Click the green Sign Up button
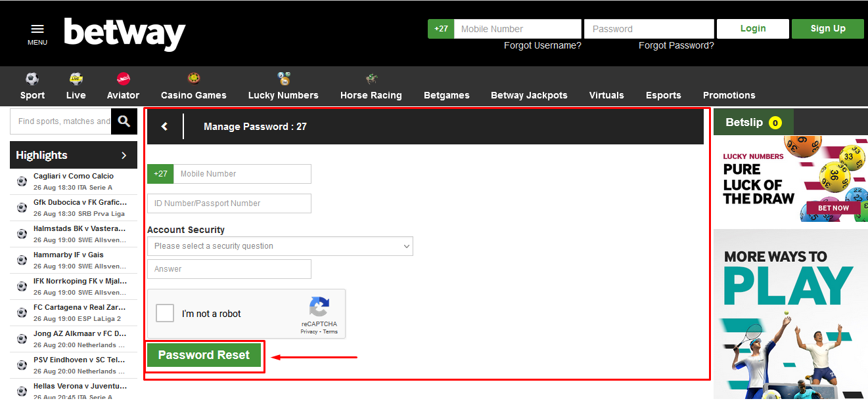Screen dimensions: 868x401 tap(827, 29)
